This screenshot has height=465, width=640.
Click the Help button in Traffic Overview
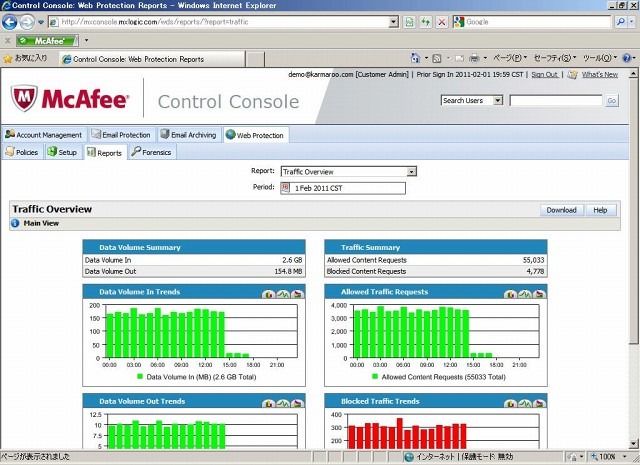[600, 210]
